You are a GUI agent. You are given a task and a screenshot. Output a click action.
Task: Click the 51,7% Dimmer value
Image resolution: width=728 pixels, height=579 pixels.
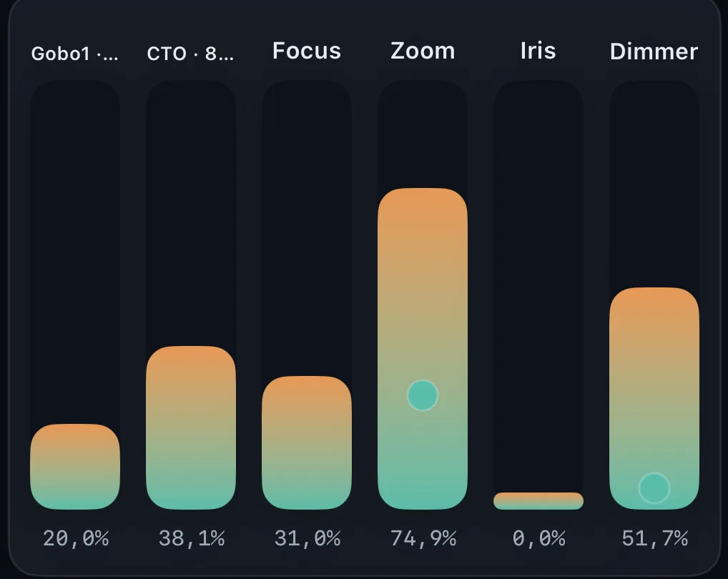click(654, 538)
